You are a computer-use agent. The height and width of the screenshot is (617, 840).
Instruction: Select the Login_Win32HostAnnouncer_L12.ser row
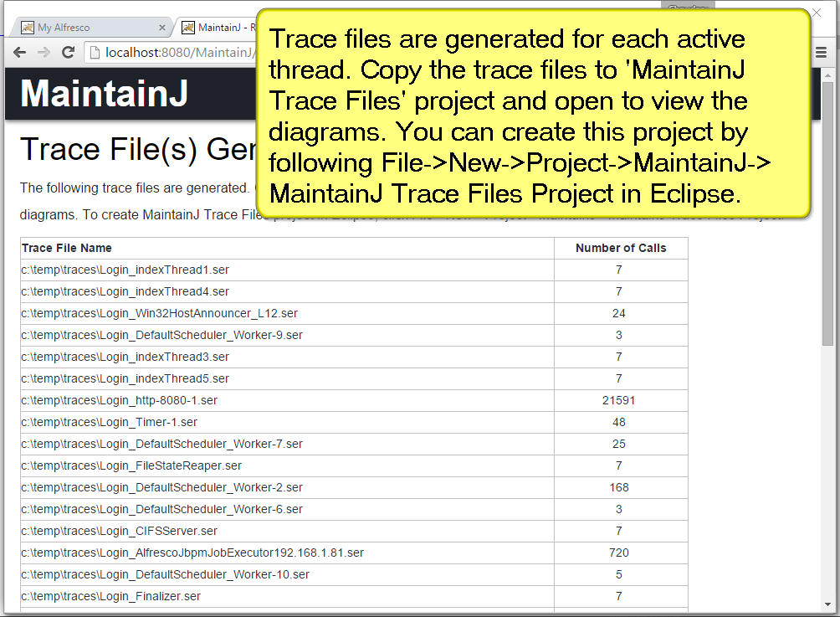[159, 313]
